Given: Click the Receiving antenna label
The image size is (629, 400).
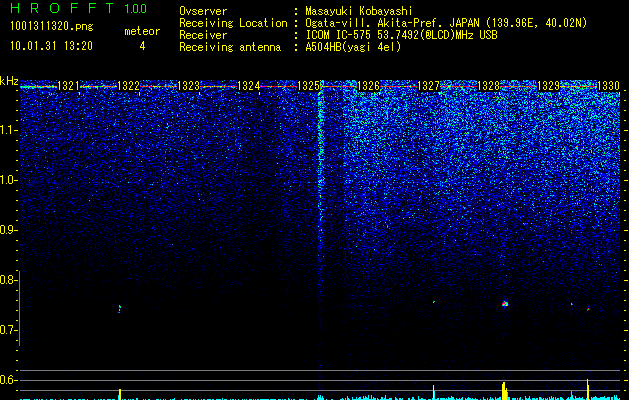Looking at the screenshot, I should (x=230, y=47).
